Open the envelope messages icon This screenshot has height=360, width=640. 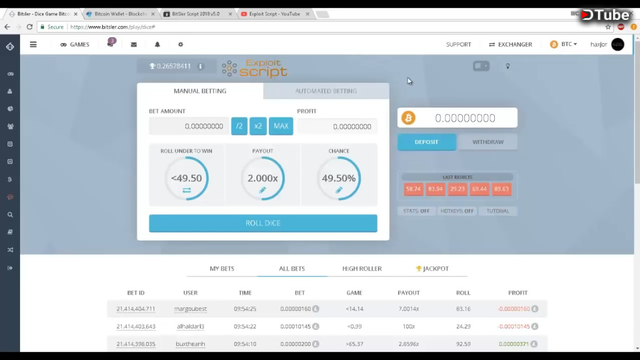133,44
